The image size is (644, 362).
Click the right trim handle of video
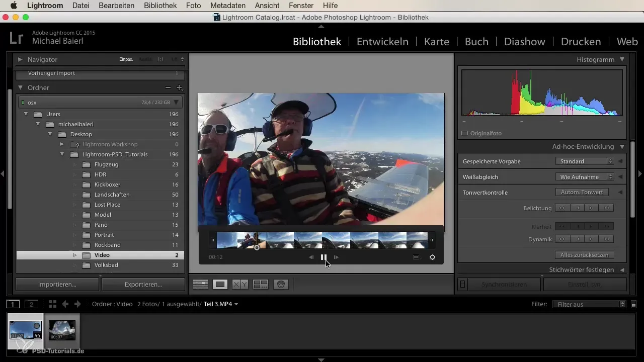[432, 240]
